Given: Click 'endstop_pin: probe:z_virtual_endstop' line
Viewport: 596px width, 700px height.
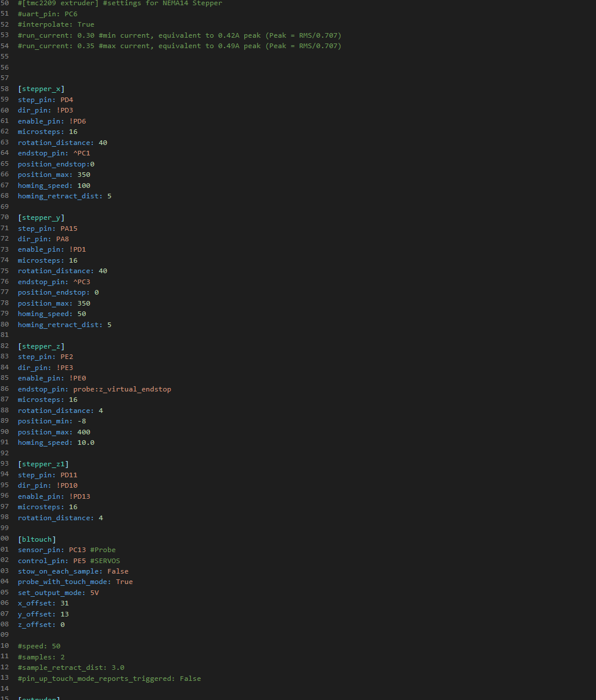Looking at the screenshot, I should pos(95,389).
